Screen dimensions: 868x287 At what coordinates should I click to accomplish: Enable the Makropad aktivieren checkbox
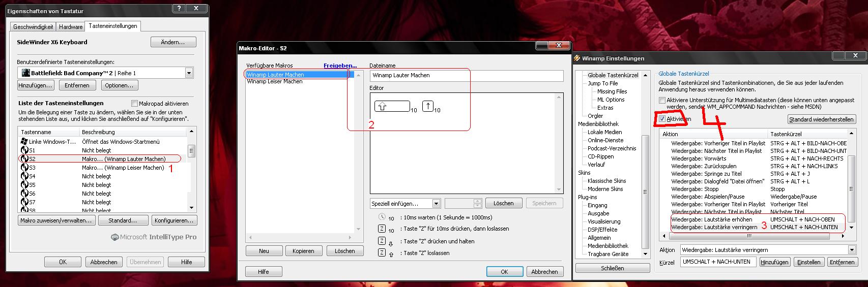tap(134, 104)
